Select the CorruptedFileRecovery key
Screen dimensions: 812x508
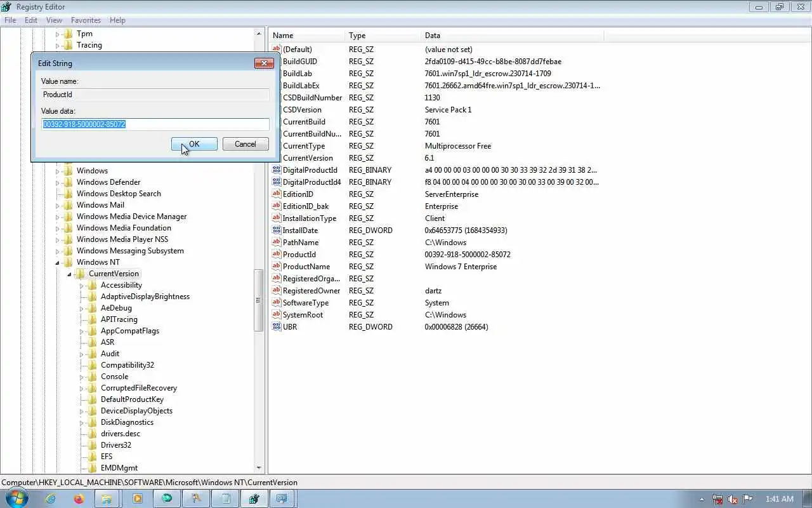pyautogui.click(x=139, y=388)
